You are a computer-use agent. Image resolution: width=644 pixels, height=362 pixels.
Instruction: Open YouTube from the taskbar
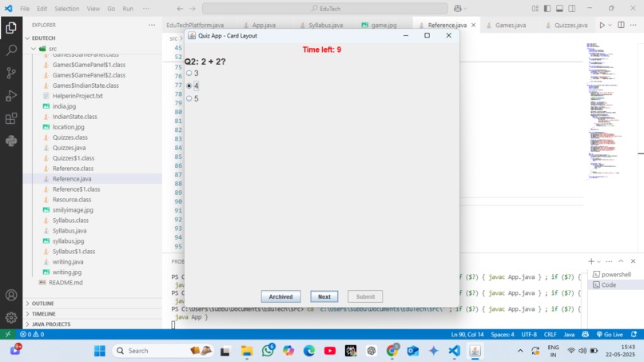pyautogui.click(x=330, y=351)
